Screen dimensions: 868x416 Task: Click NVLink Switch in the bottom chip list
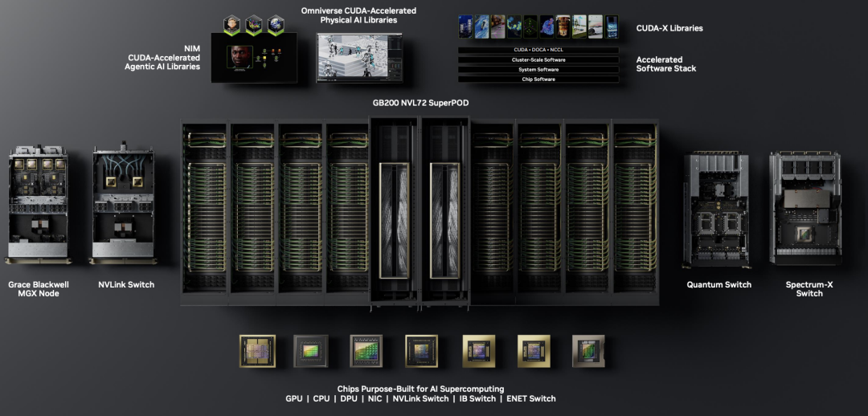pos(420,398)
